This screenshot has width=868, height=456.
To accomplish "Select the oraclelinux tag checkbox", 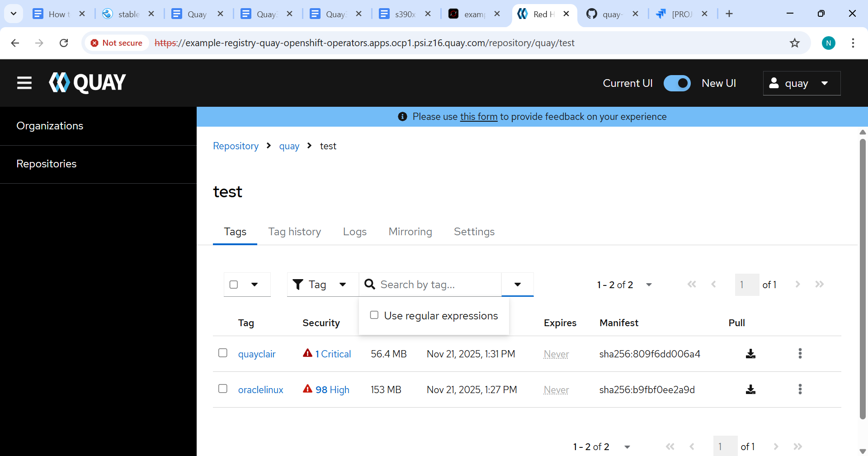I will click(x=223, y=389).
